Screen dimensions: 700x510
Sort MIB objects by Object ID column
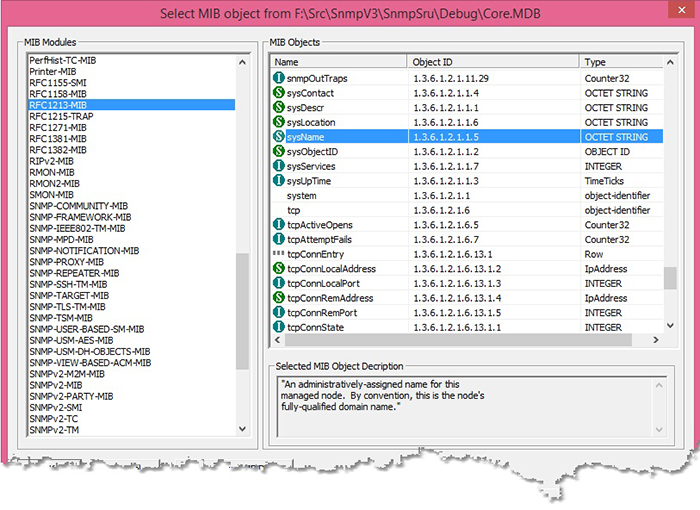[493, 62]
